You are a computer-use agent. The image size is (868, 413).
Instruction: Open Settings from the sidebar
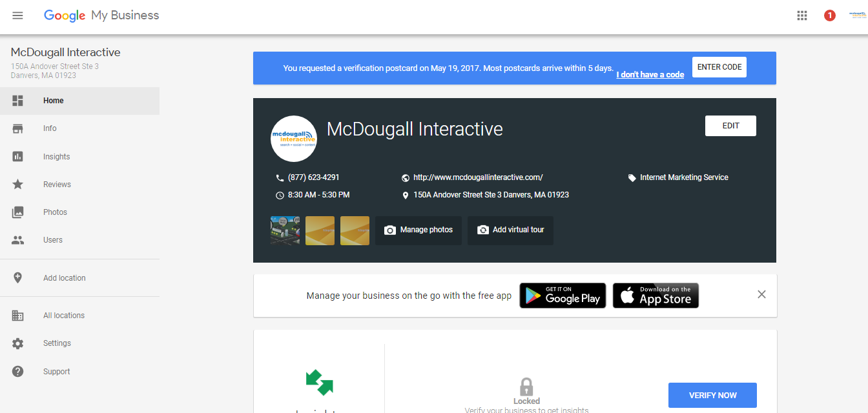(79, 343)
